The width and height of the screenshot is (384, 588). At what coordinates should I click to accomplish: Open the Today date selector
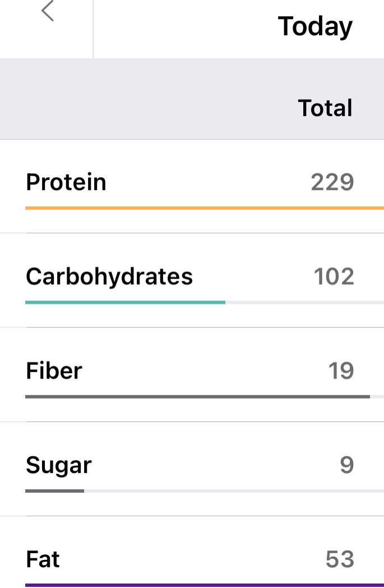[x=315, y=26]
